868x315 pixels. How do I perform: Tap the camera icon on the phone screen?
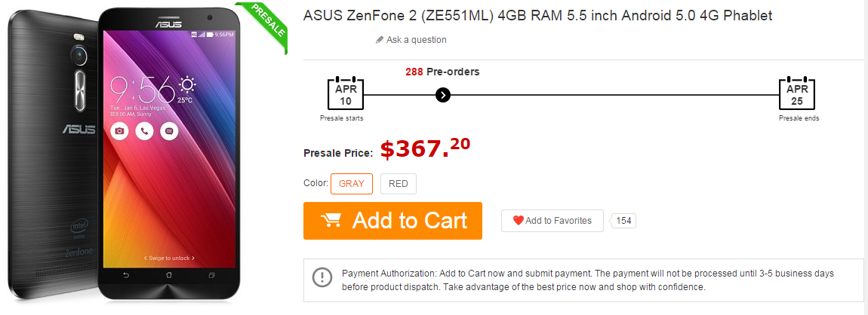point(119,131)
